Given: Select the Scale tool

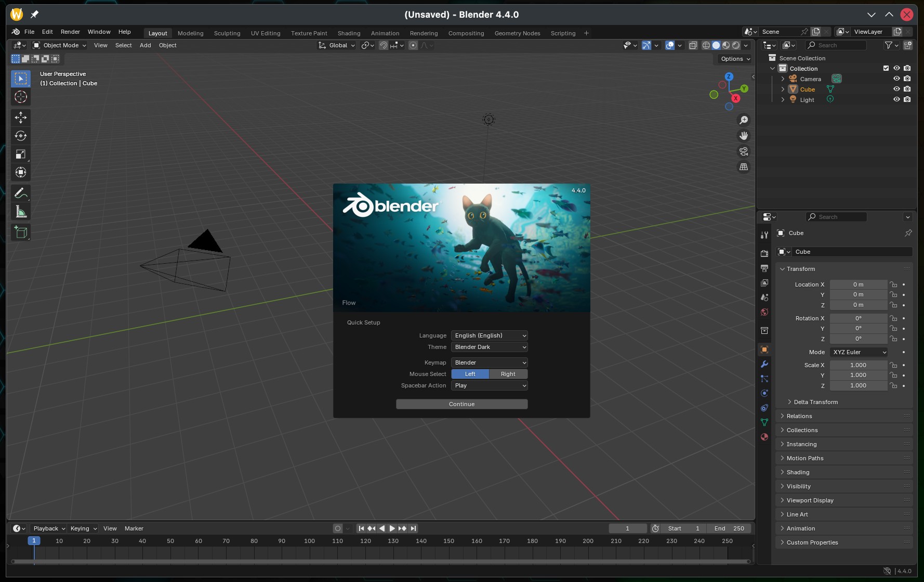Looking at the screenshot, I should 21,154.
